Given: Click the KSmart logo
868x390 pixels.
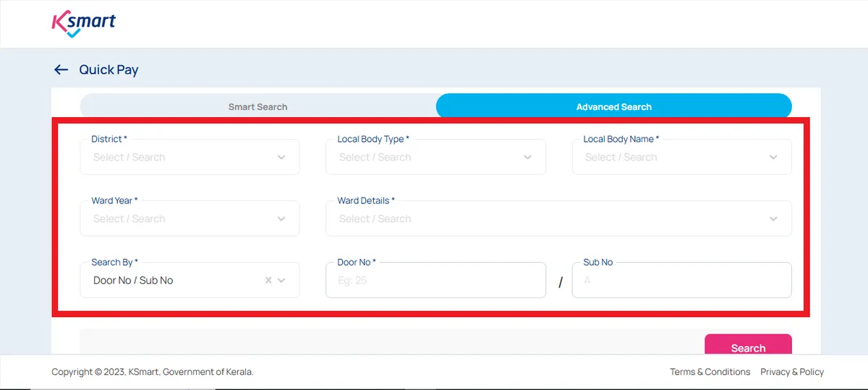Looking at the screenshot, I should tap(83, 23).
